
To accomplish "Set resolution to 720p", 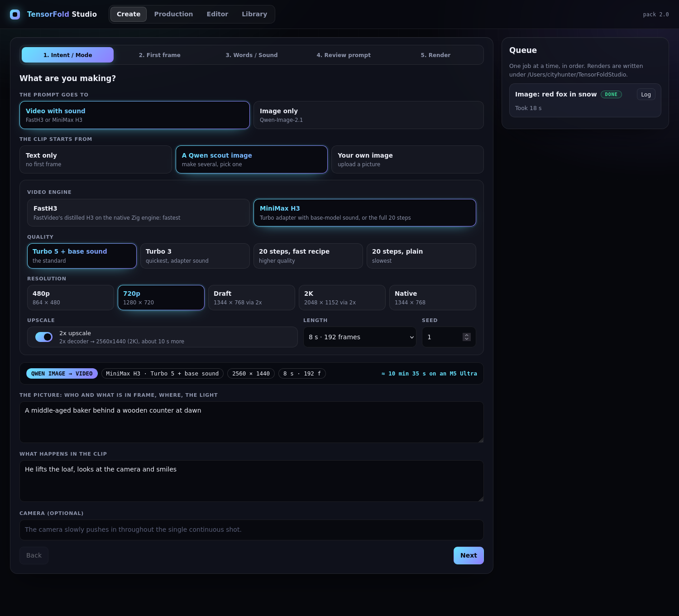I will click(161, 298).
